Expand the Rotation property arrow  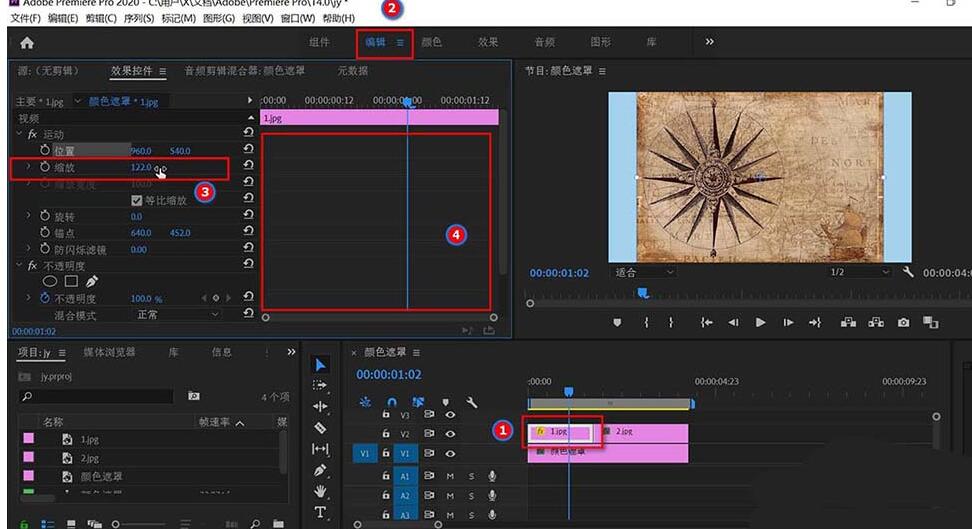pyautogui.click(x=28, y=216)
